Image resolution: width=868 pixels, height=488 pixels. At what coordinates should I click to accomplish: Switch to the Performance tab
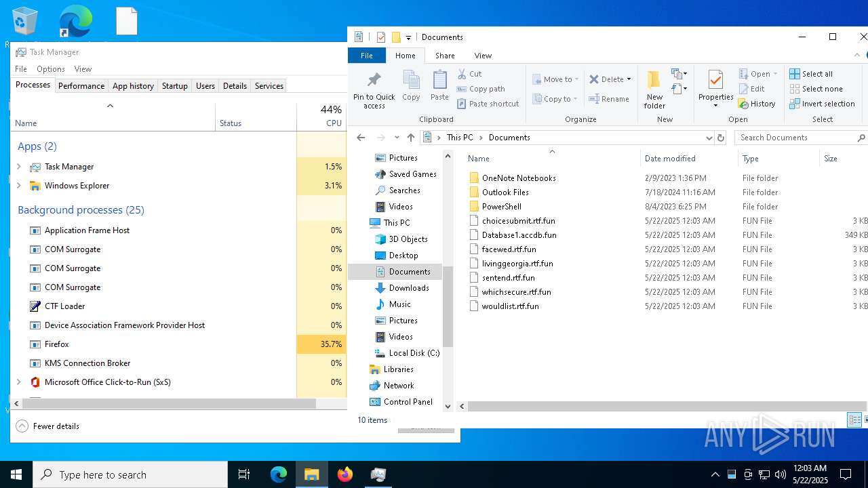[x=81, y=86]
